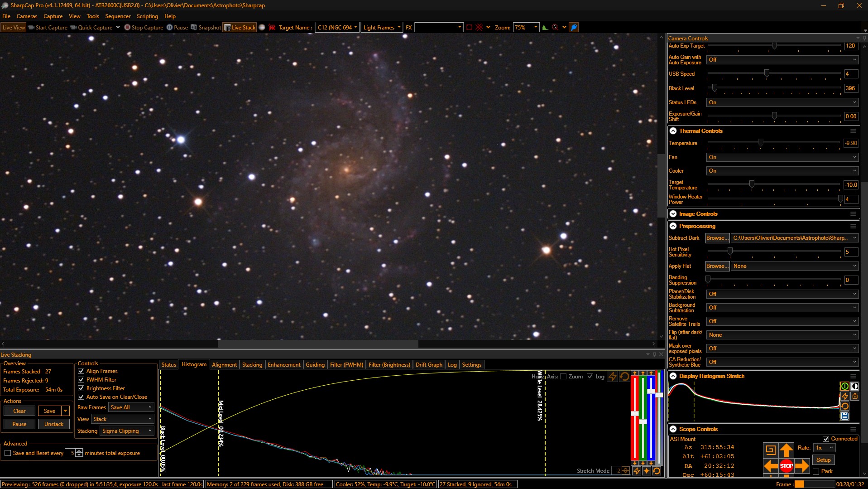
Task: Slew mount with the up arrow
Action: click(x=786, y=450)
